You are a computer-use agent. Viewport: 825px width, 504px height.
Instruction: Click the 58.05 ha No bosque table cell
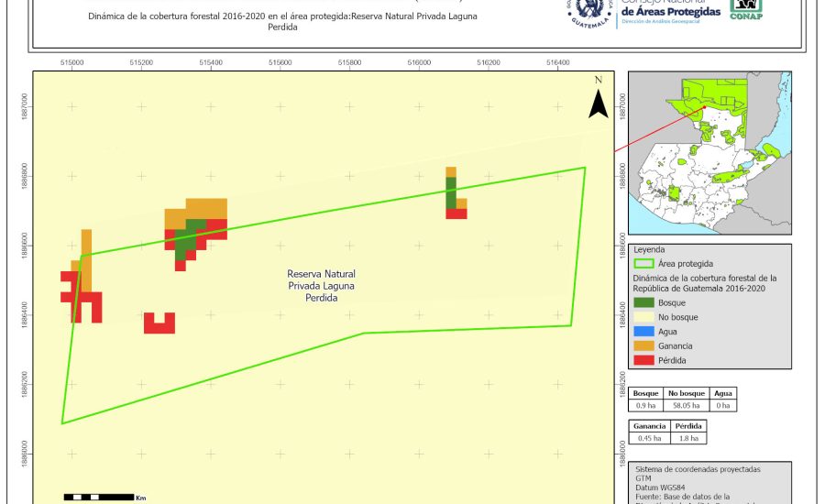click(x=684, y=404)
